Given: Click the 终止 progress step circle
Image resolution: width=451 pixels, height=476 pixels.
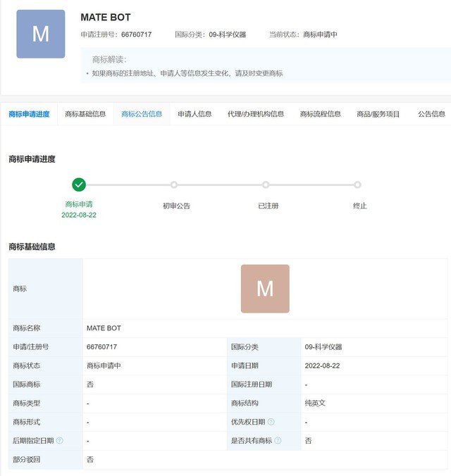Looking at the screenshot, I should pyautogui.click(x=358, y=184).
